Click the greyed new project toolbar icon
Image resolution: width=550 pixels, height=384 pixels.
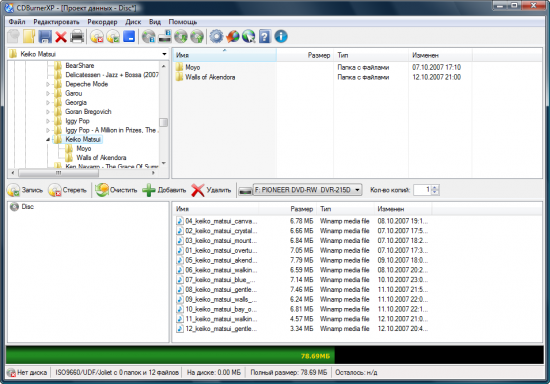14,36
